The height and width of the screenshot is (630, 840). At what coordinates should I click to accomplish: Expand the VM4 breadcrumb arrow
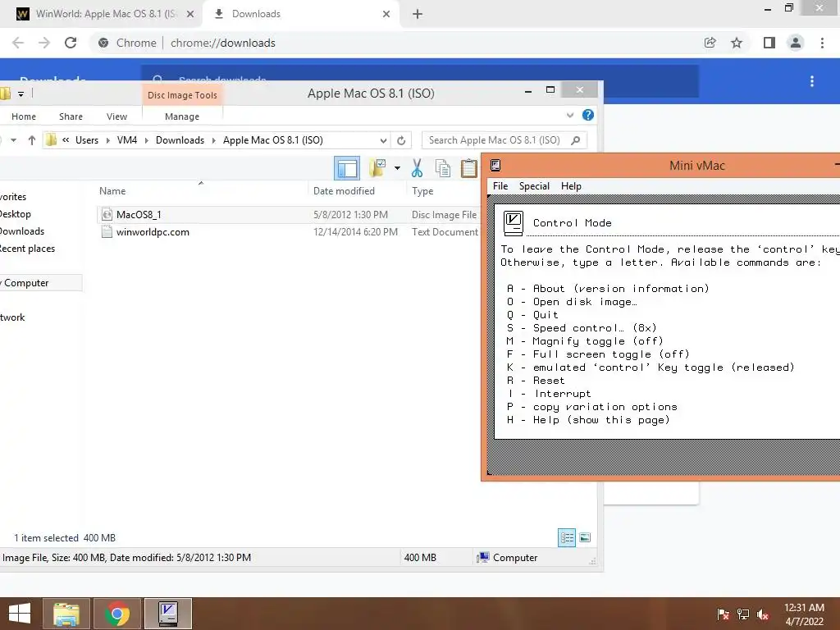click(146, 140)
